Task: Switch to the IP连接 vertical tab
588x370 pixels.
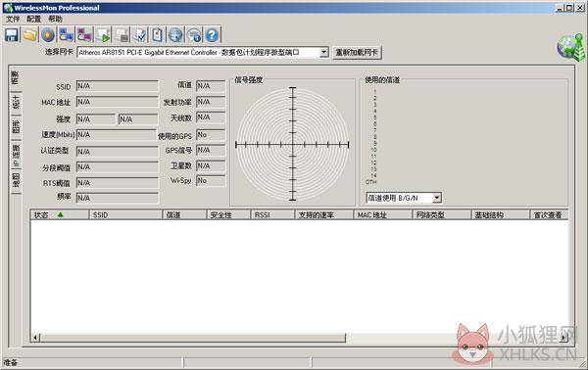Action: pyautogui.click(x=16, y=155)
